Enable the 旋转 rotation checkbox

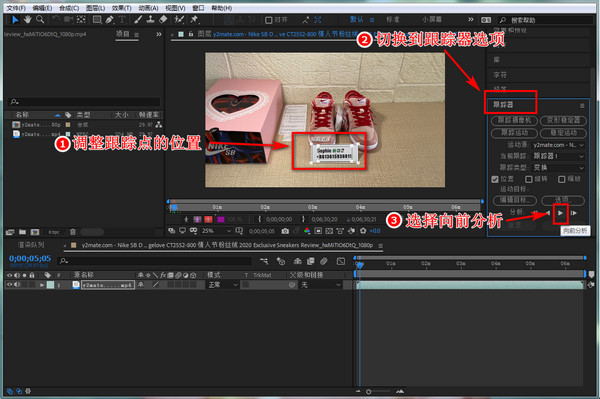coord(529,179)
